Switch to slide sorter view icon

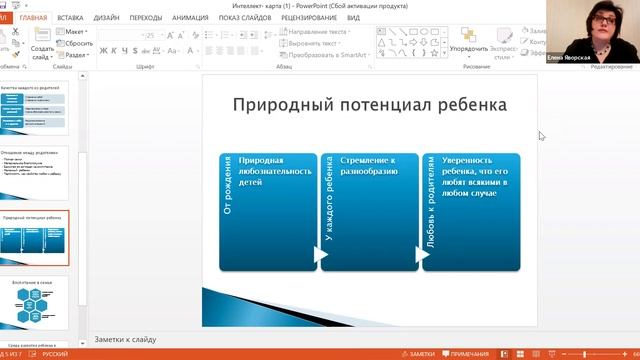click(x=520, y=354)
